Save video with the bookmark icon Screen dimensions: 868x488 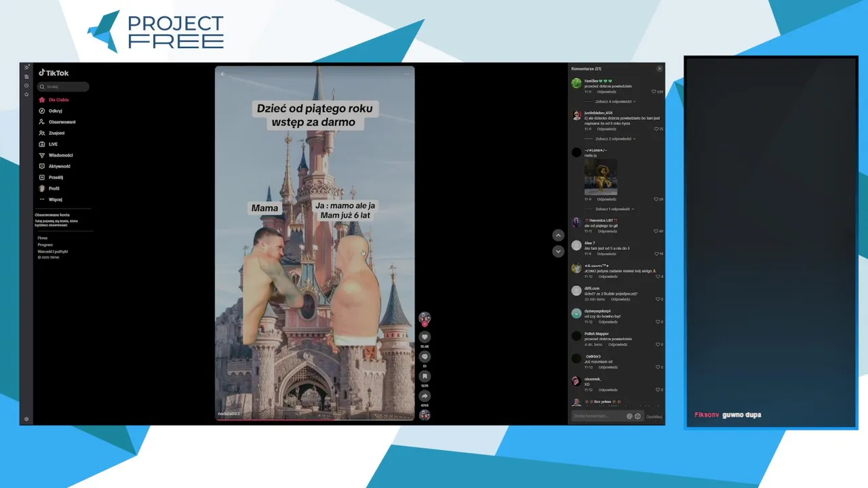pos(425,376)
